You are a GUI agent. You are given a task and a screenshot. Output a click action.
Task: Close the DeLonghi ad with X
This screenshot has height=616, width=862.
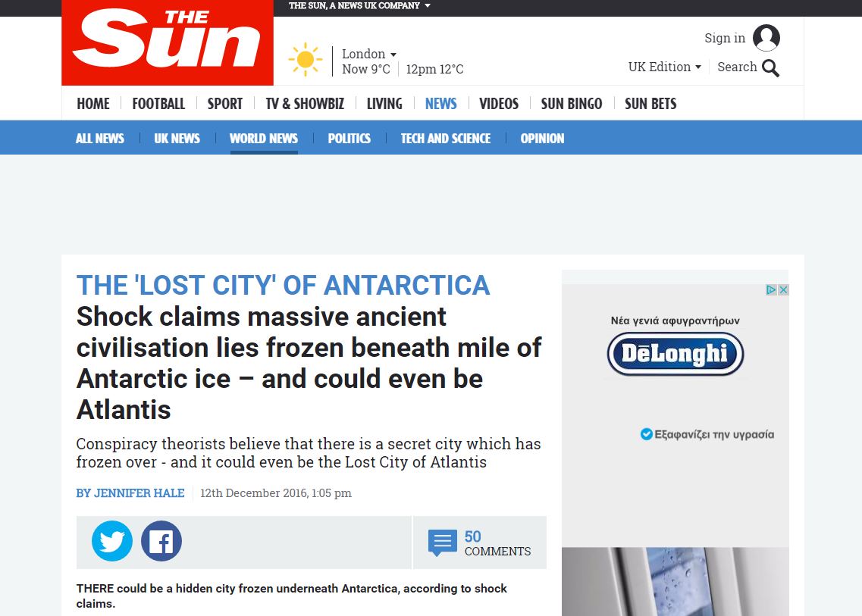pyautogui.click(x=783, y=289)
